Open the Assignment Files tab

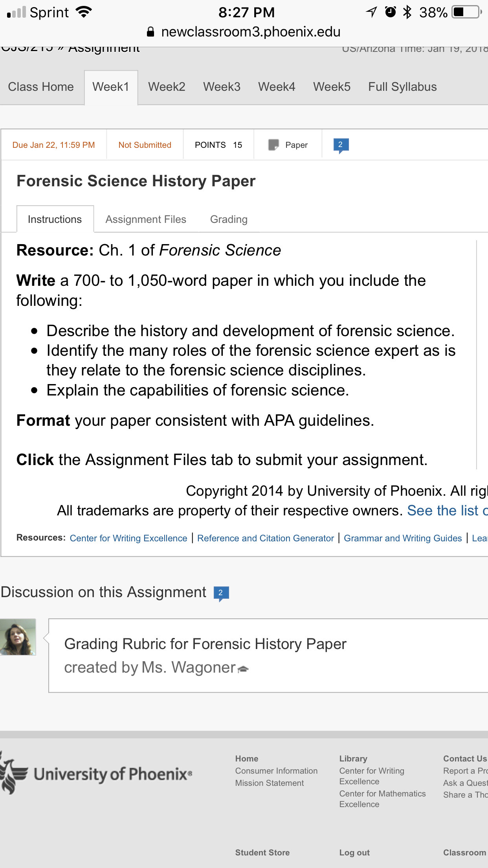(146, 219)
